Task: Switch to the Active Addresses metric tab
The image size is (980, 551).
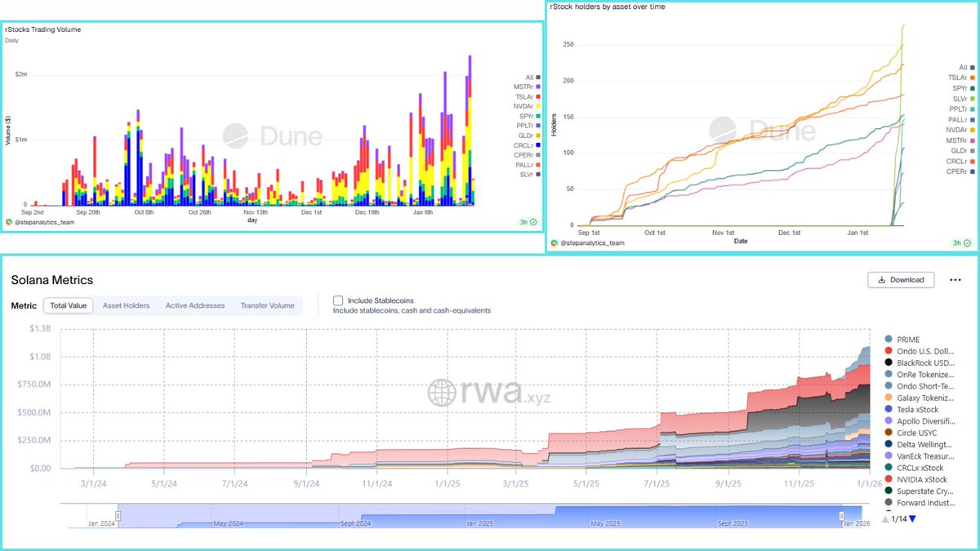Action: pos(195,305)
